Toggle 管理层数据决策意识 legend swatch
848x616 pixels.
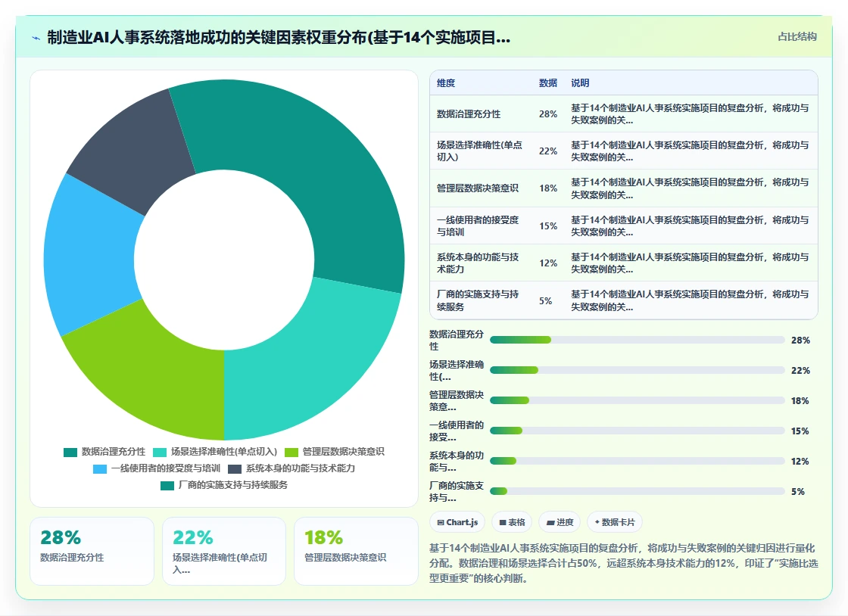click(x=291, y=453)
